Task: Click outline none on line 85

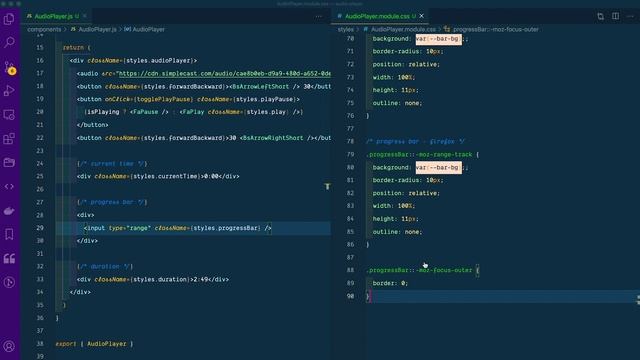Action: pos(397,232)
